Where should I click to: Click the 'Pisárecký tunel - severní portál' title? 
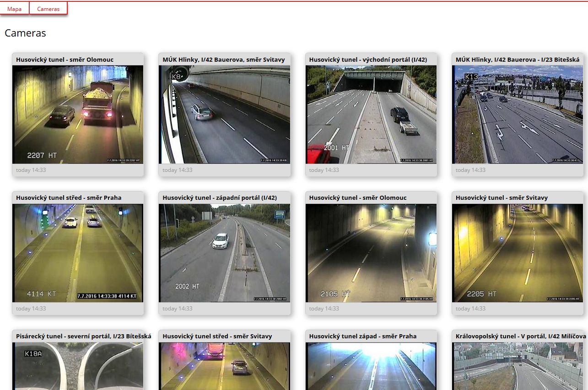coord(83,336)
